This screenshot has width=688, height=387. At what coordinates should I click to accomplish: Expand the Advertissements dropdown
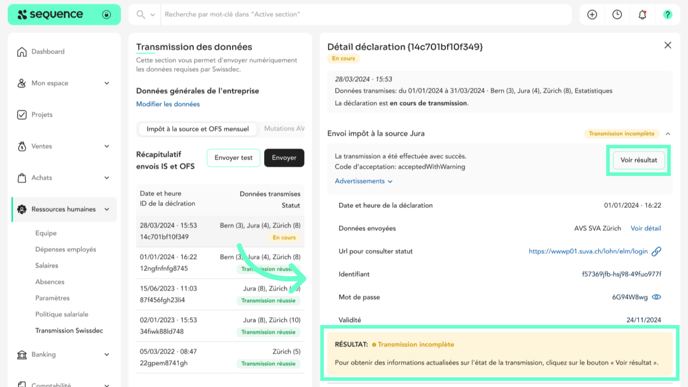pyautogui.click(x=363, y=181)
